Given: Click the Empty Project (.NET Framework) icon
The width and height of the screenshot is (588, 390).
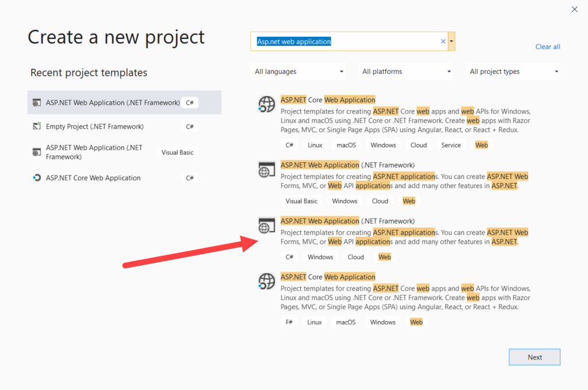Looking at the screenshot, I should click(37, 126).
